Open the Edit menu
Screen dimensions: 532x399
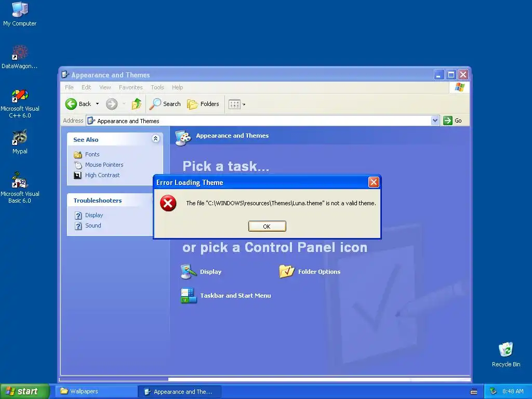[86, 87]
